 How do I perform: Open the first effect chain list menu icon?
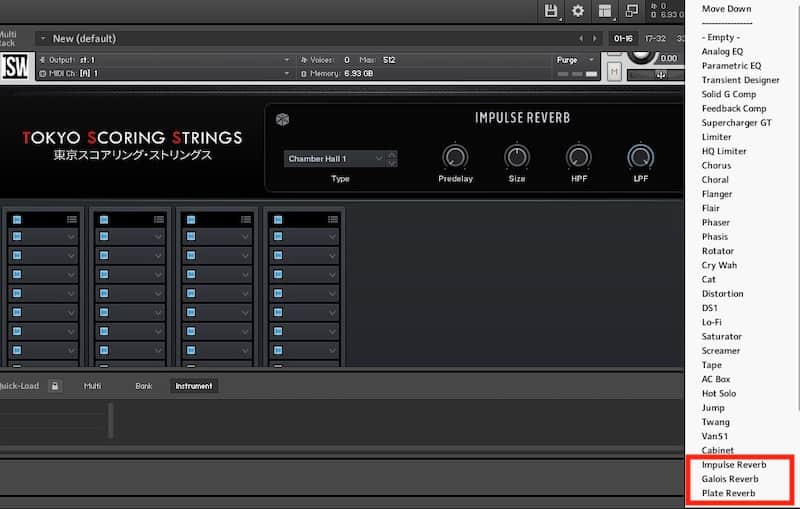click(72, 219)
